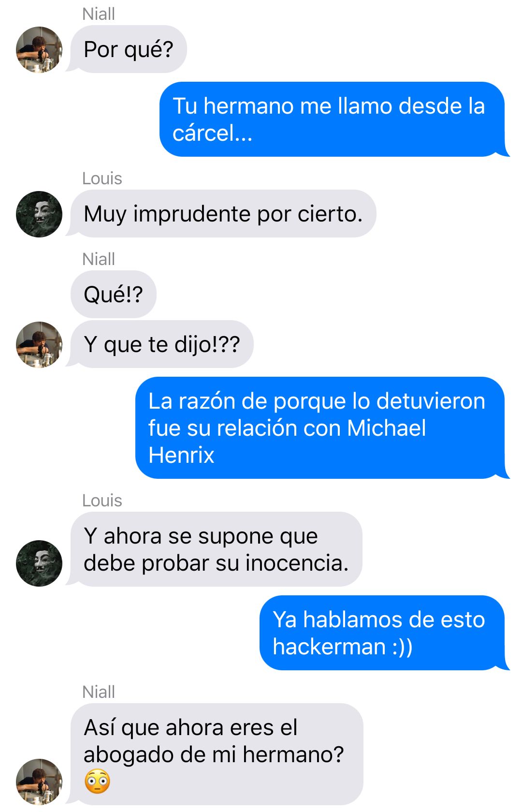This screenshot has width=522, height=812.
Task: Tap 'Niall' name above 'Así que ahora'
Action: (99, 692)
